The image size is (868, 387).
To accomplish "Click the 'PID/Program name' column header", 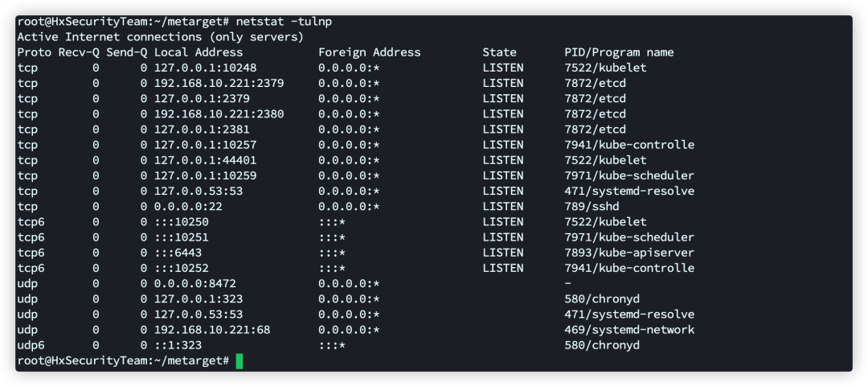I will pos(619,52).
